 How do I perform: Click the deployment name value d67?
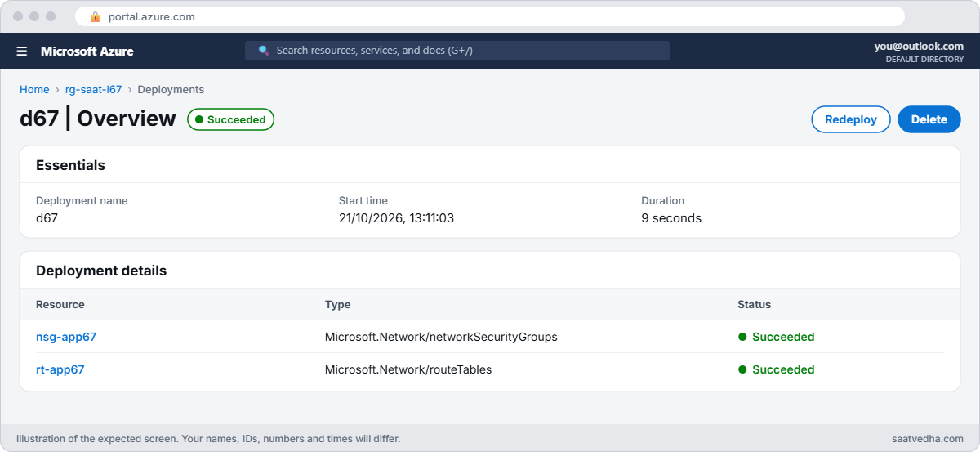point(47,218)
